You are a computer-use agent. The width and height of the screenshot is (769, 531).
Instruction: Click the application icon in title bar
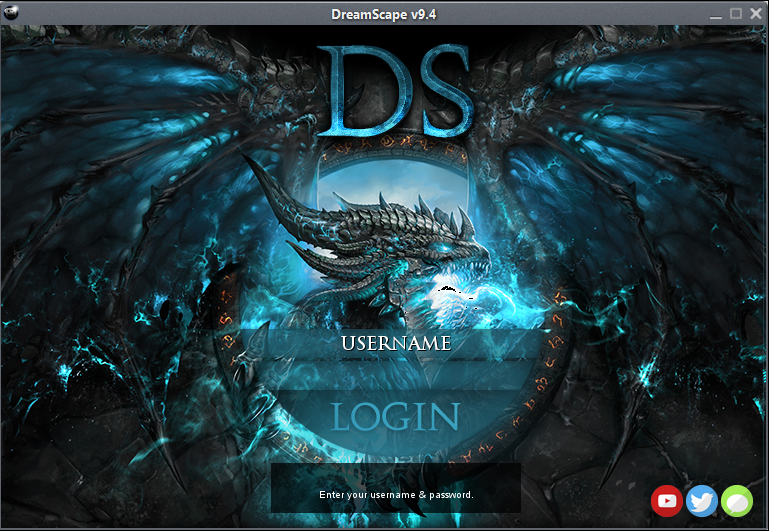(x=11, y=13)
